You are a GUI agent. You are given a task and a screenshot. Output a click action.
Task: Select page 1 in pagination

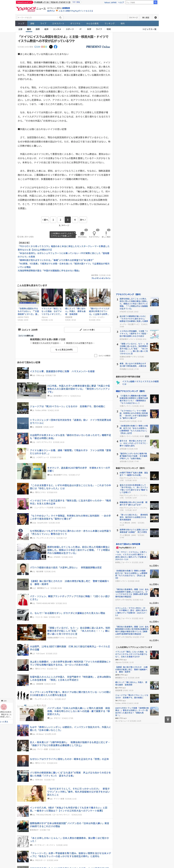(x=53, y=220)
